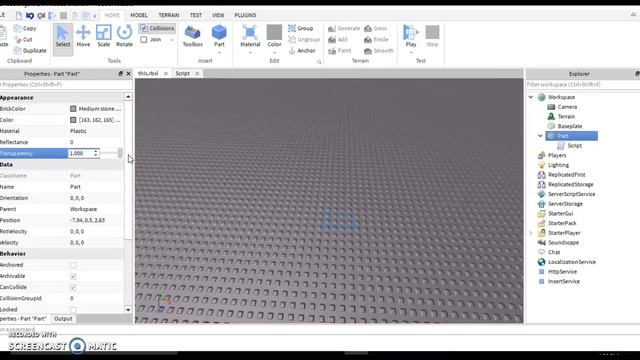Click the Undo arrow in quick access
This screenshot has height=360, width=640.
(30, 16)
